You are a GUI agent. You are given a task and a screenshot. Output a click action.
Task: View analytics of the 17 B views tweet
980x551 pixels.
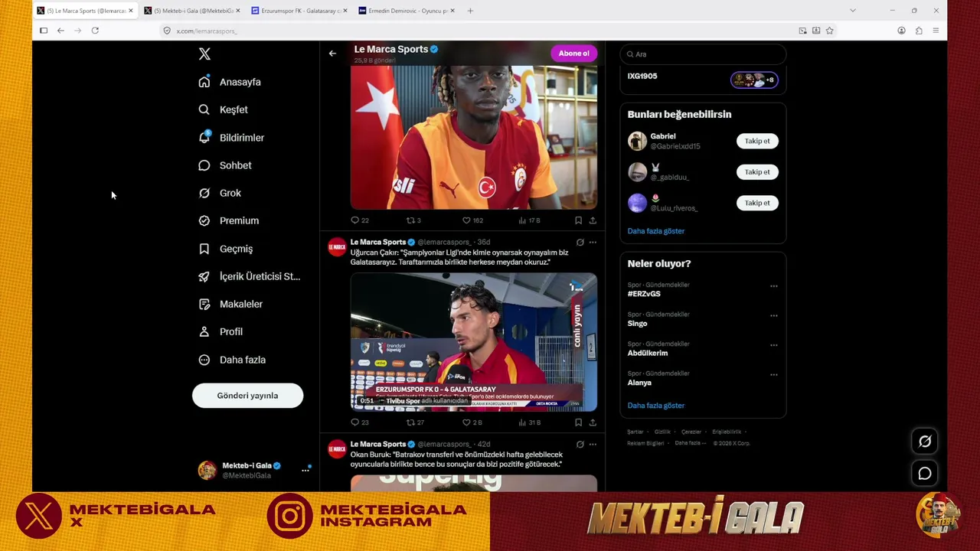tap(529, 220)
